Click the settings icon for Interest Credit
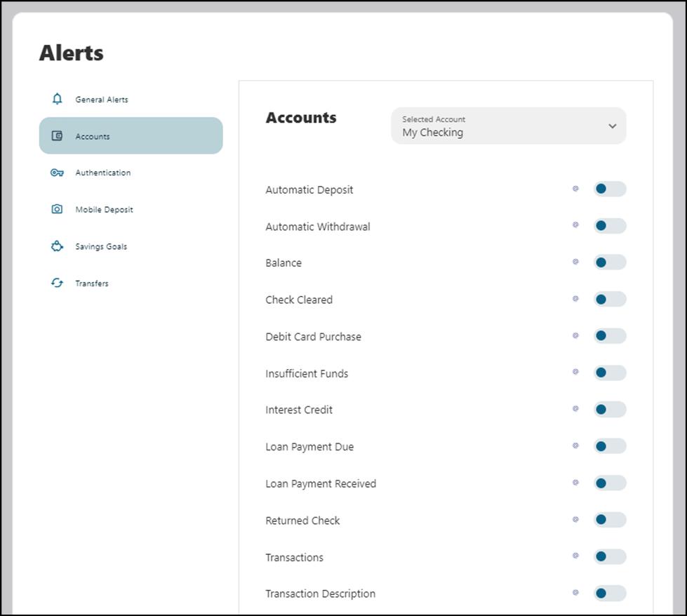Screen dimensions: 687x616 coord(575,408)
